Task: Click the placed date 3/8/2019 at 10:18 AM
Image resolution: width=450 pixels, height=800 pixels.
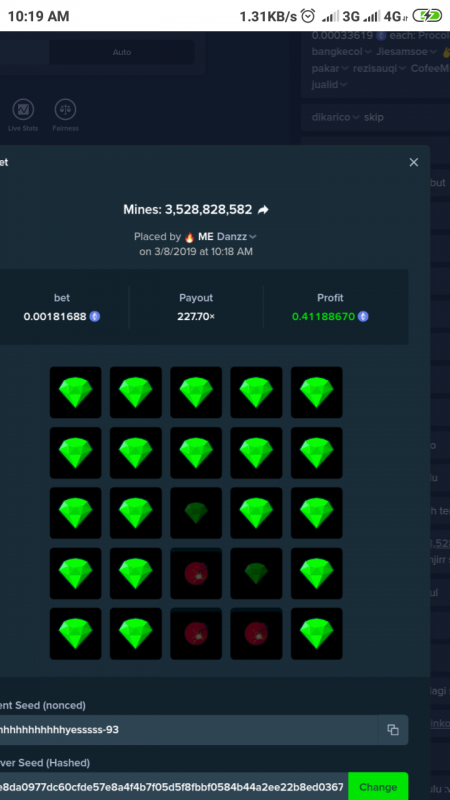Action: [196, 252]
